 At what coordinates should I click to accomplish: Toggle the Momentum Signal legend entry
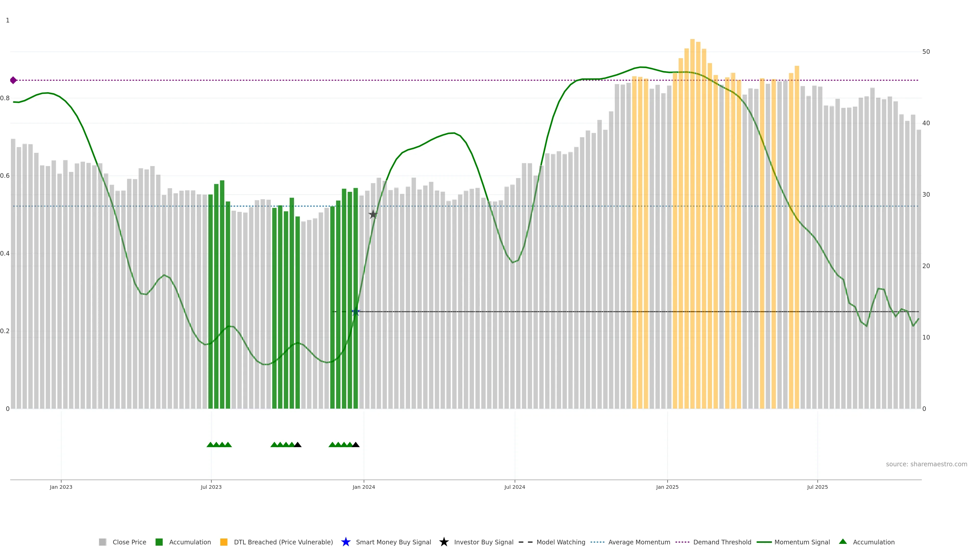coord(802,542)
